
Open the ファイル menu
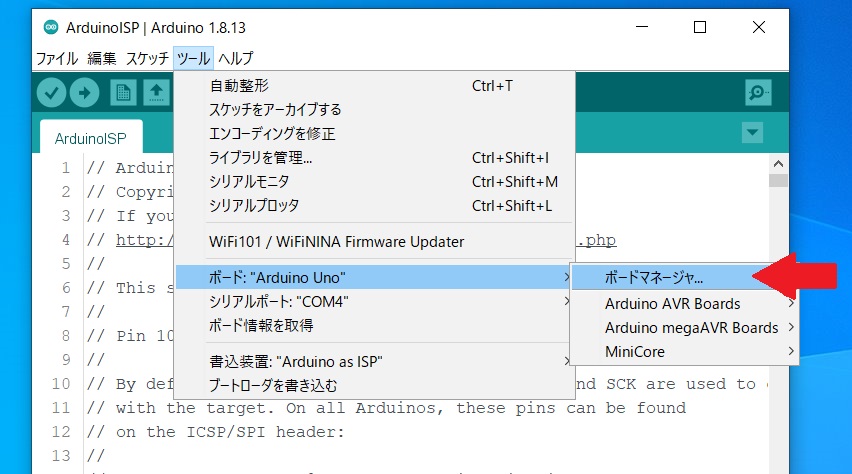pyautogui.click(x=57, y=58)
